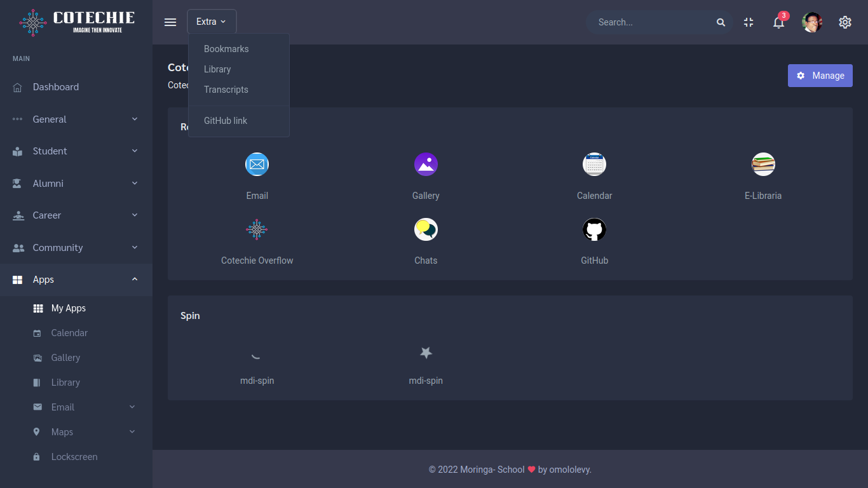
Task: Collapse the Apps sidebar menu
Action: pyautogui.click(x=76, y=280)
